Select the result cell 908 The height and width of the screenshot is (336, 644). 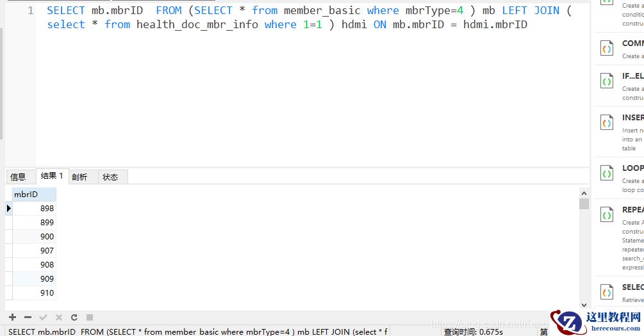pos(34,264)
